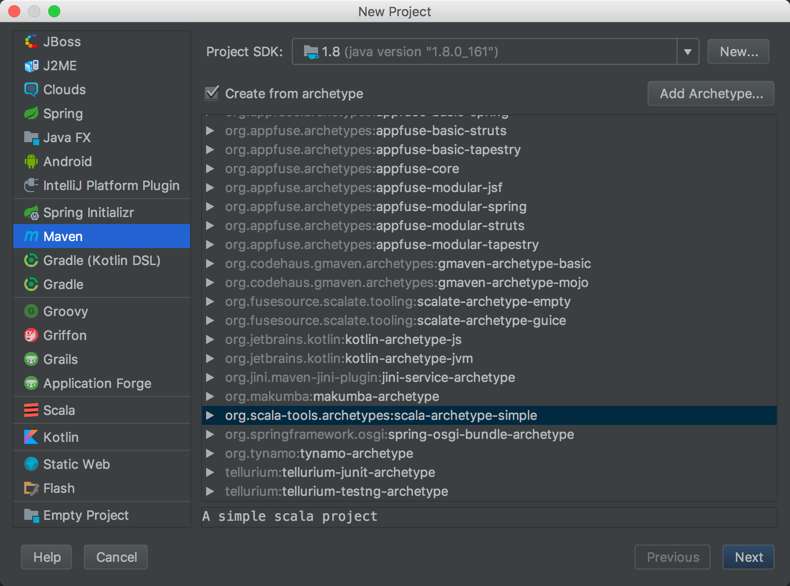The width and height of the screenshot is (790, 586).
Task: Click the Android robot icon
Action: (31, 162)
